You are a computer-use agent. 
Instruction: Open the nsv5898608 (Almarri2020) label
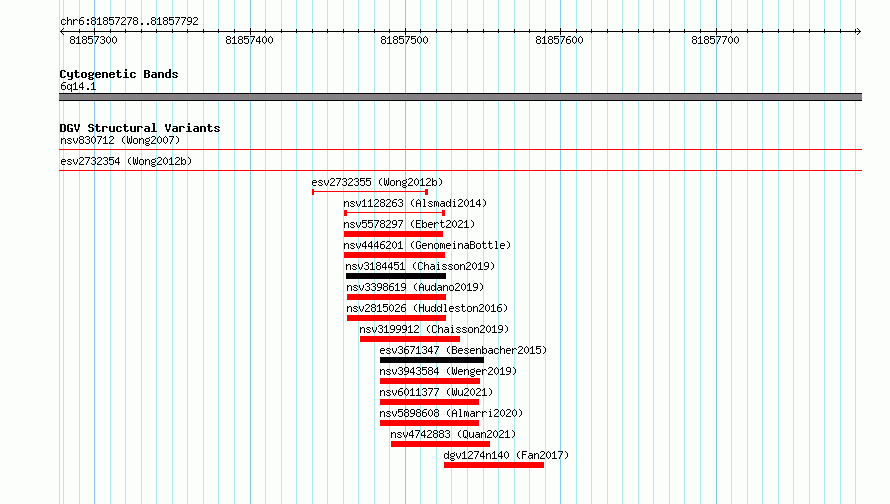pos(451,413)
